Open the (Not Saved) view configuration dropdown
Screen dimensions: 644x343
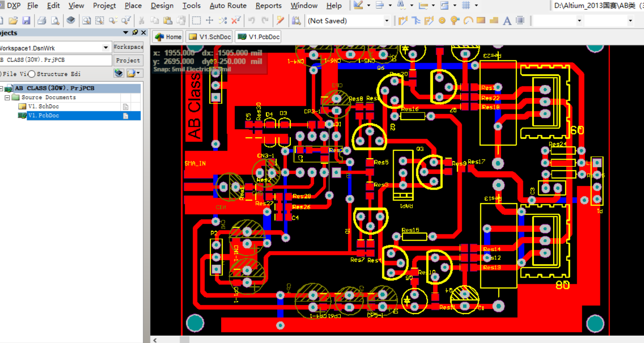[x=386, y=21]
